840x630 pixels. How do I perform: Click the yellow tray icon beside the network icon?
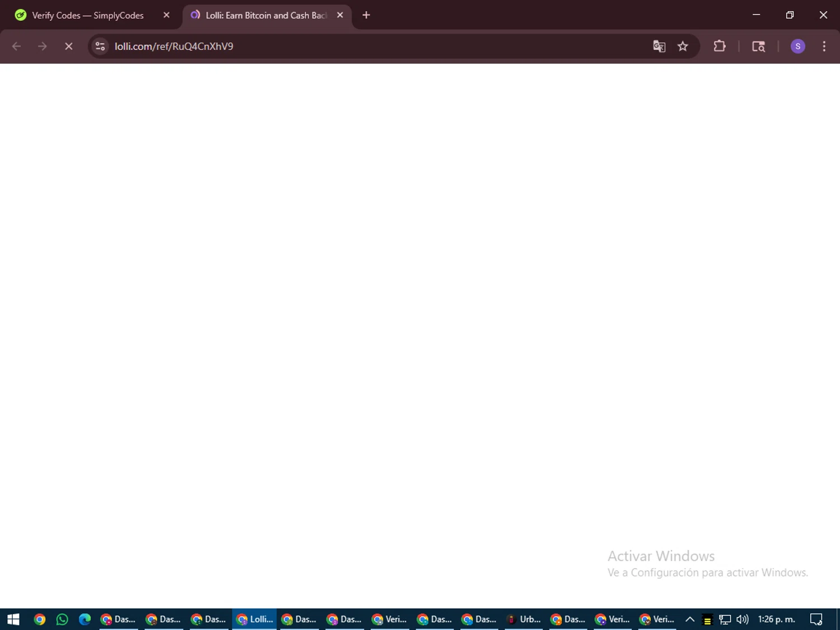pos(707,620)
